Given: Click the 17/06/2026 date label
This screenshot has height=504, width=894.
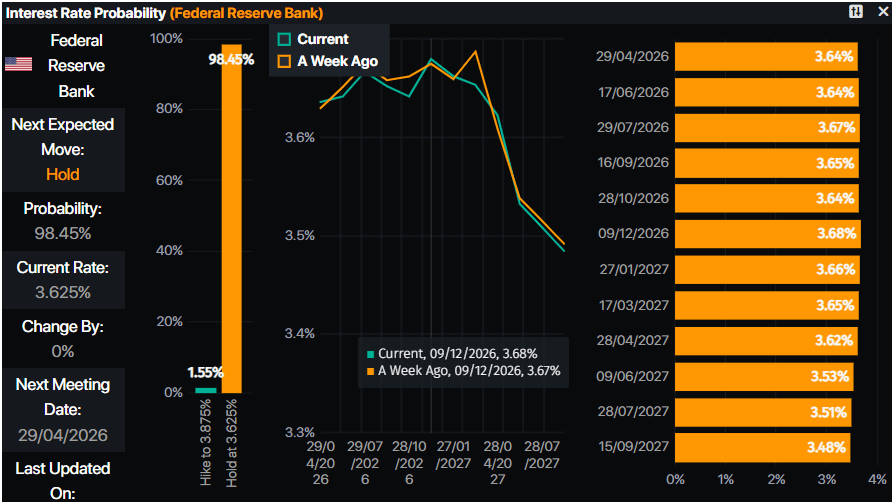Looking at the screenshot, I should point(631,92).
